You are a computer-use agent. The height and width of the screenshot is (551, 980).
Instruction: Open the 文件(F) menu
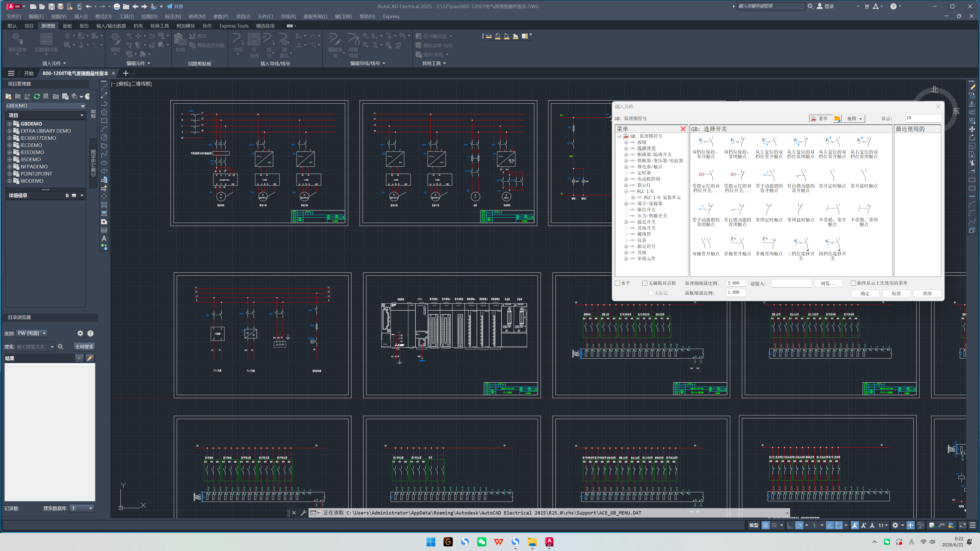point(14,16)
